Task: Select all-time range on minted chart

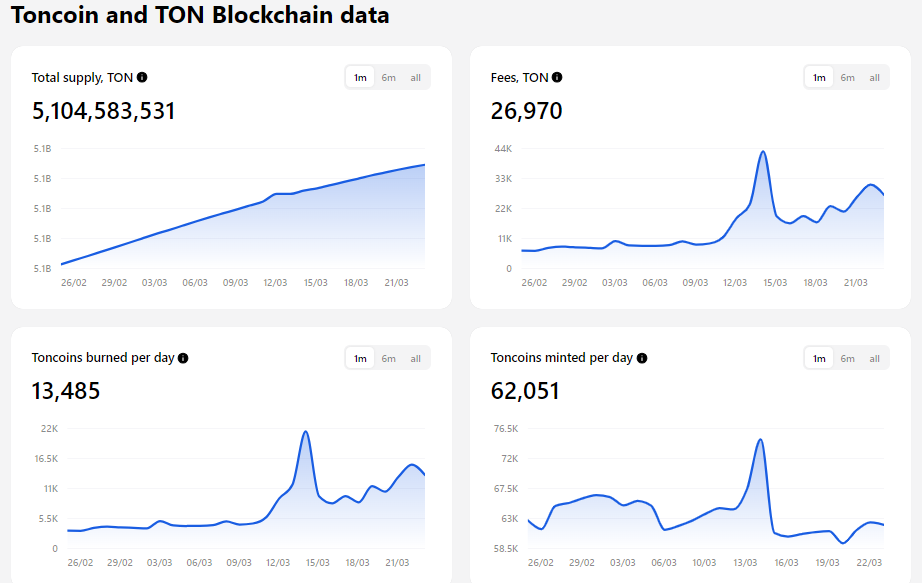Action: [875, 357]
